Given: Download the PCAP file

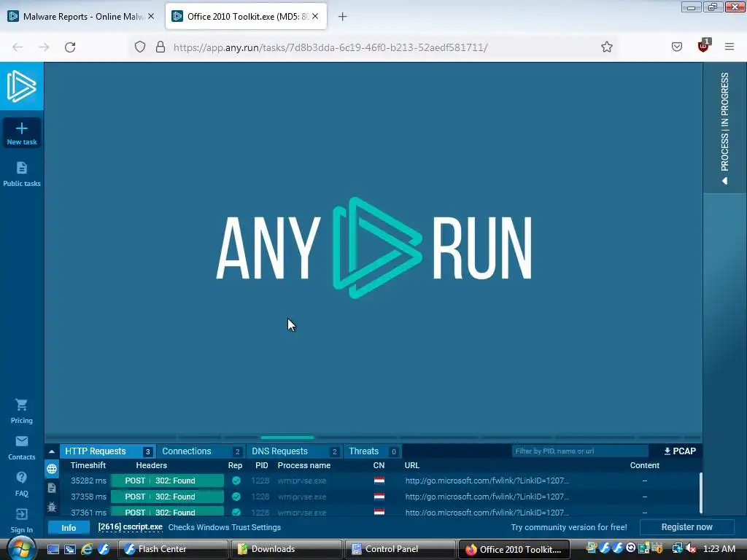Looking at the screenshot, I should point(680,451).
